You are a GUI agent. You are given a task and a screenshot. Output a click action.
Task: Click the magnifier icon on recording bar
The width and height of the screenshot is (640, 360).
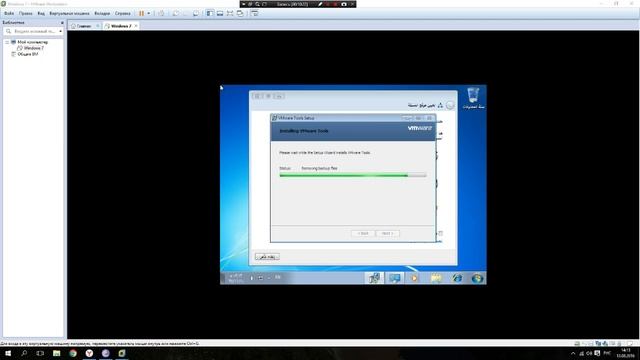(257, 4)
